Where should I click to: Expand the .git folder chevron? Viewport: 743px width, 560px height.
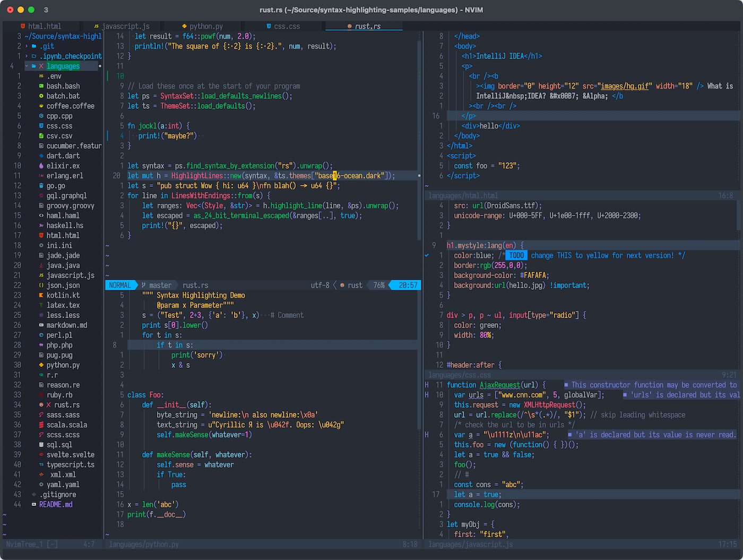27,46
